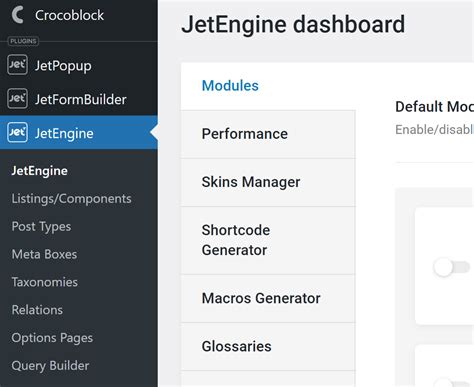This screenshot has height=387, width=474.
Task: Open Post Types submenu
Action: (41, 227)
